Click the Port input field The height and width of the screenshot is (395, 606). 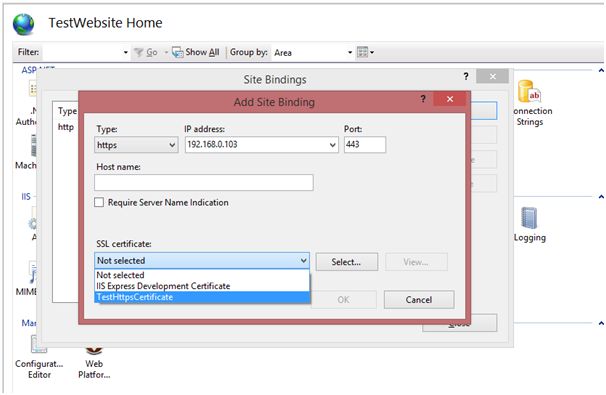(365, 145)
